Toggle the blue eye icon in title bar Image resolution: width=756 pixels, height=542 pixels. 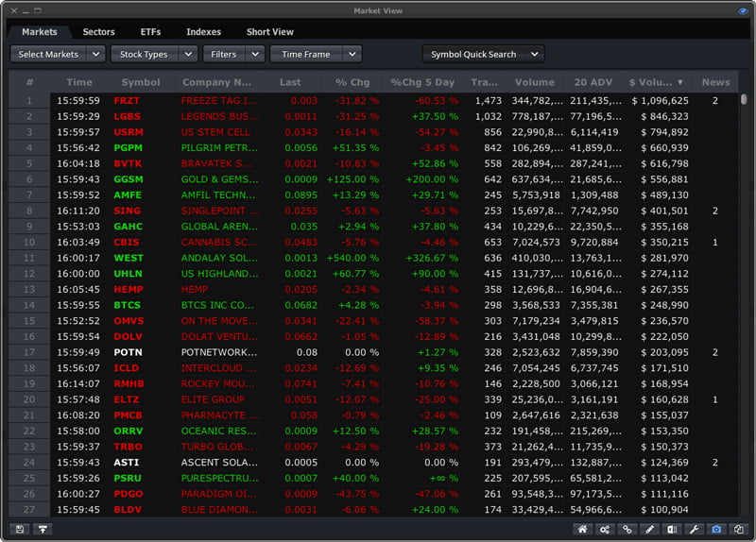743,10
